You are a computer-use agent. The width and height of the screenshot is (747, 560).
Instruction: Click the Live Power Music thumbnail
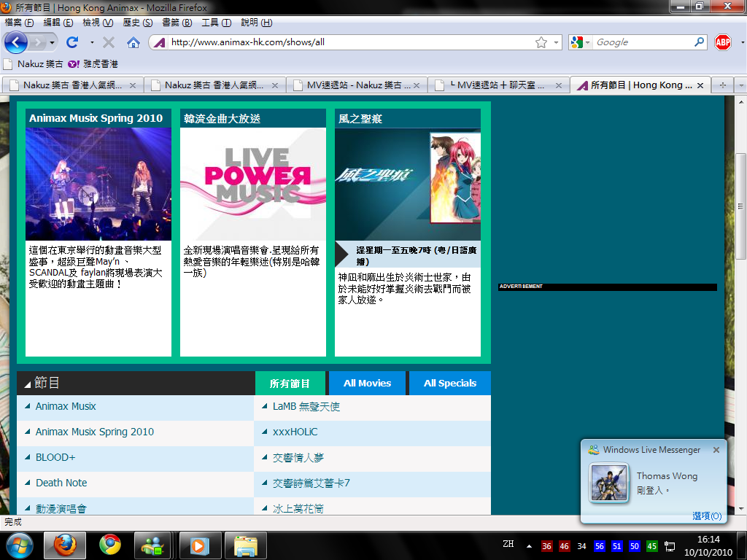[253, 184]
